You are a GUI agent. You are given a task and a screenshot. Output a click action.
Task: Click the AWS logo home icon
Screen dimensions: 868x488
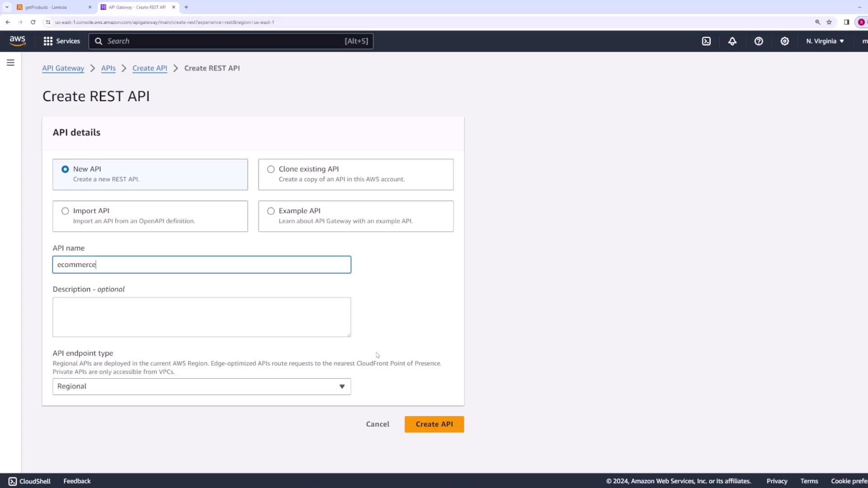(x=18, y=41)
